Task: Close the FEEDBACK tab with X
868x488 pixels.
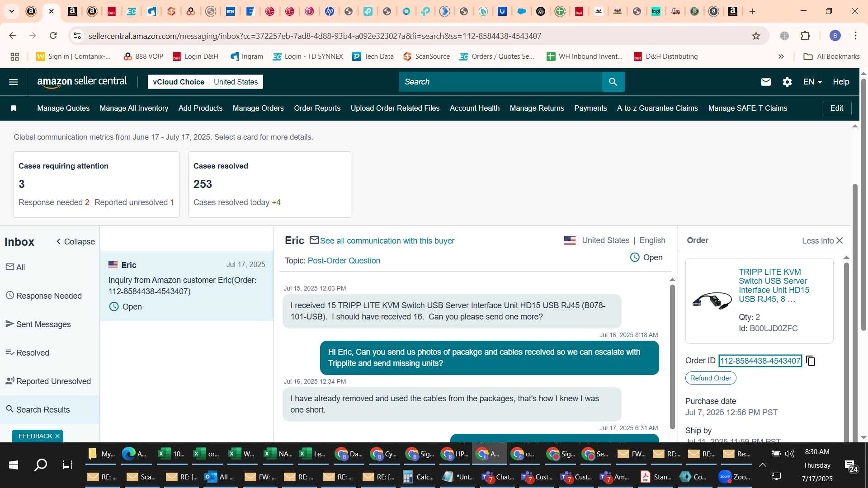Action: [x=57, y=436]
